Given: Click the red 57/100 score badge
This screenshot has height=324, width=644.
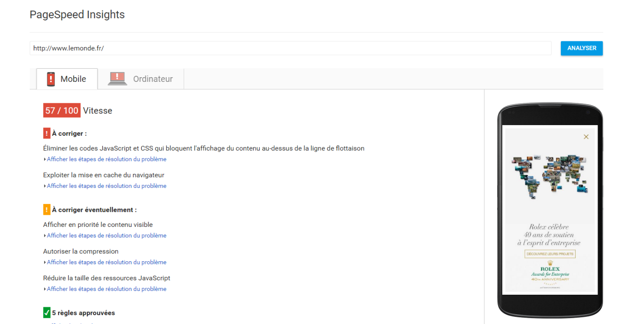Looking at the screenshot, I should point(61,110).
